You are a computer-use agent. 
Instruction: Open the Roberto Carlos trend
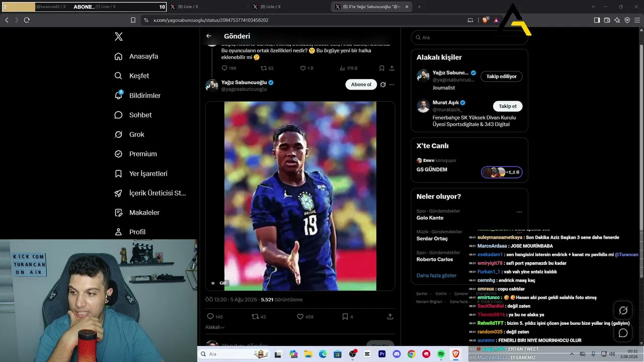pos(435,259)
